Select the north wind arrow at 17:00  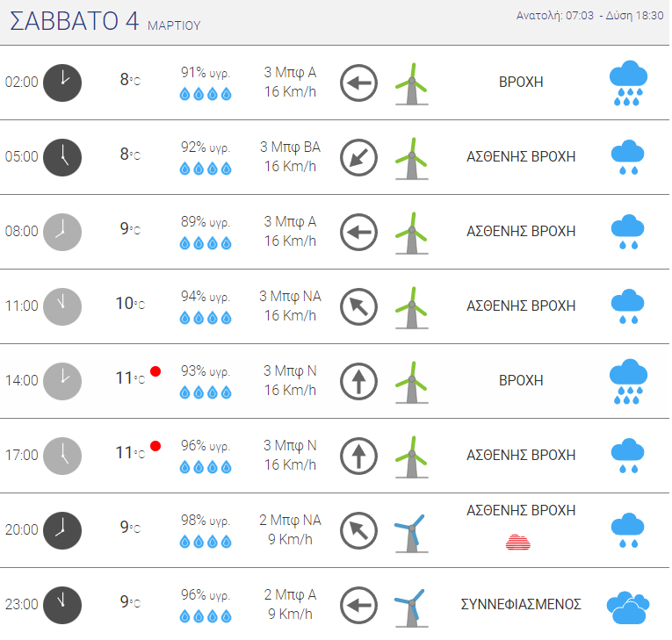click(x=358, y=456)
